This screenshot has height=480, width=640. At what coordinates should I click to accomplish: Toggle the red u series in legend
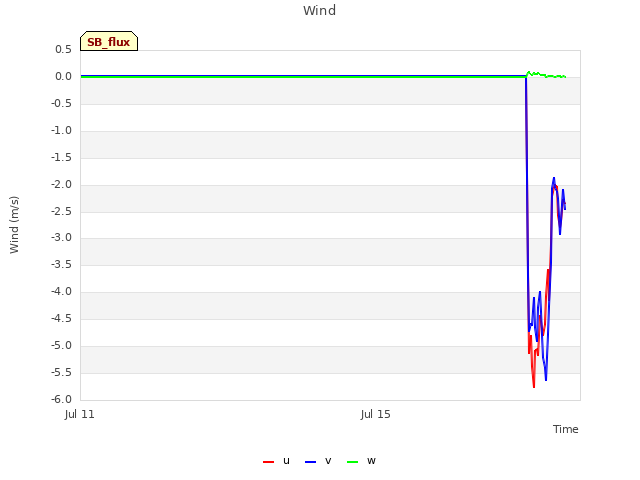[276, 461]
